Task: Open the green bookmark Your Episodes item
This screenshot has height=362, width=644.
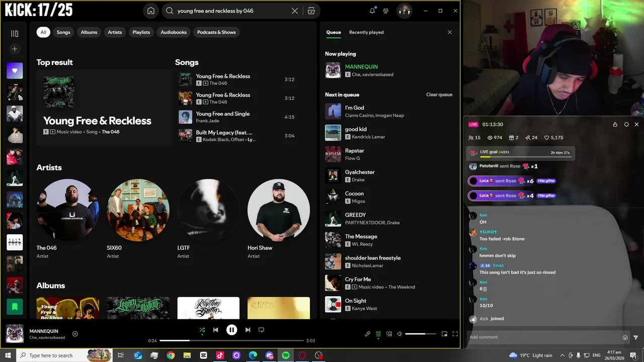Action: (x=15, y=306)
